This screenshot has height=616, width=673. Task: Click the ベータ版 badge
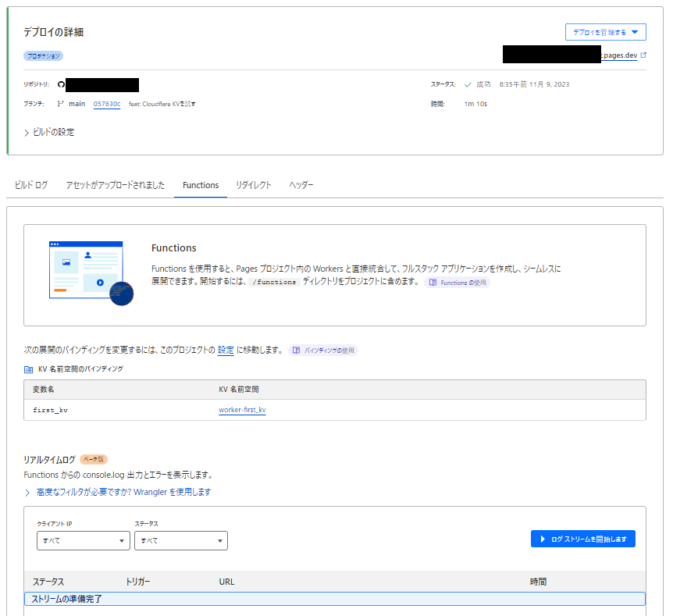tap(94, 459)
